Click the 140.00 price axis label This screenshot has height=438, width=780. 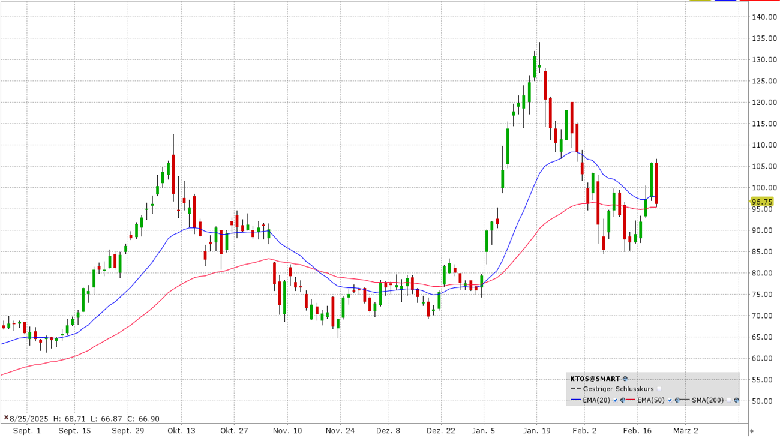pyautogui.click(x=762, y=16)
